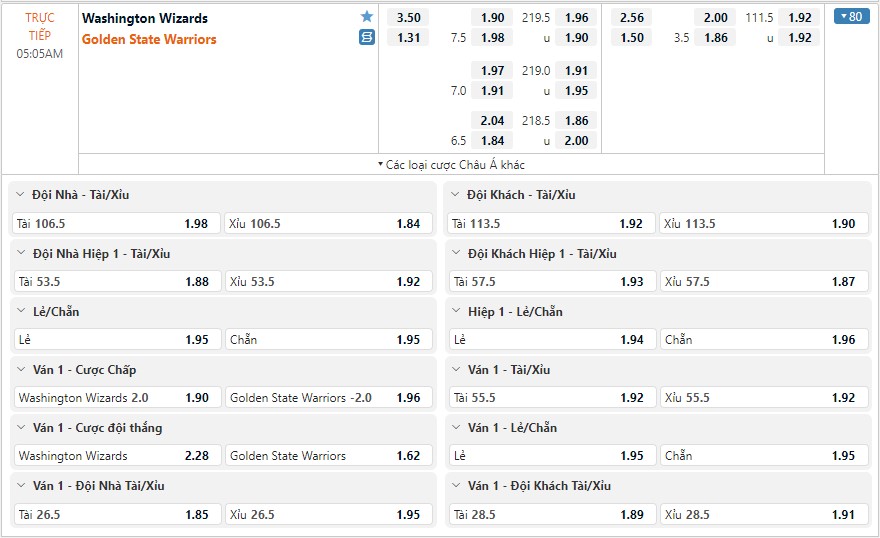
Task: Expand Các loại cược Châu Á khác
Action: click(x=451, y=164)
